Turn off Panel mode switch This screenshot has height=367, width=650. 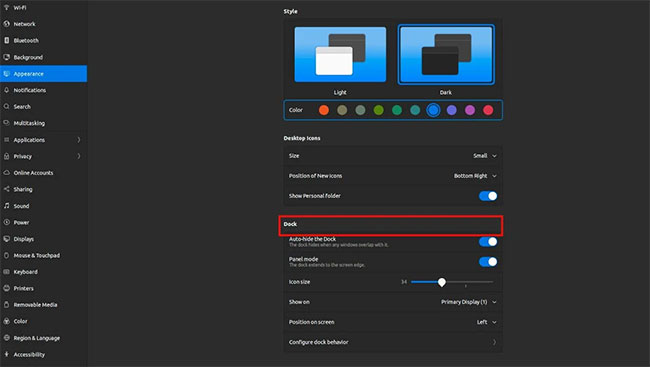pyautogui.click(x=488, y=262)
